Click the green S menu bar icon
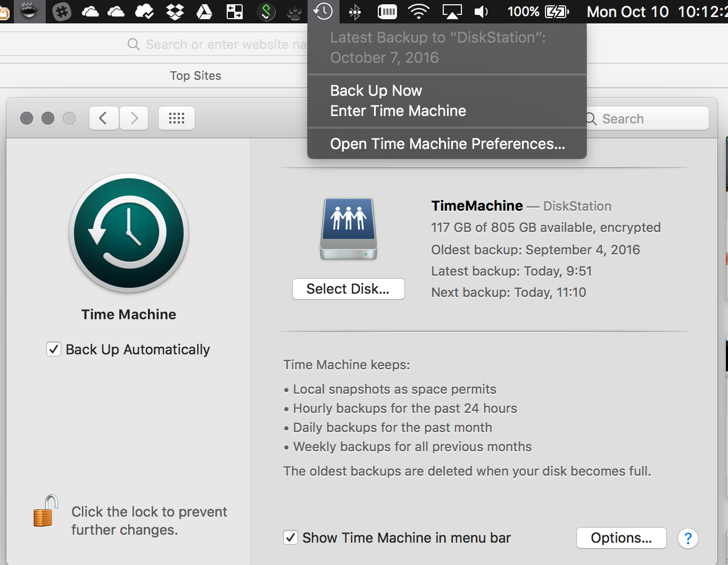Screen dimensions: 728x565 [266, 11]
